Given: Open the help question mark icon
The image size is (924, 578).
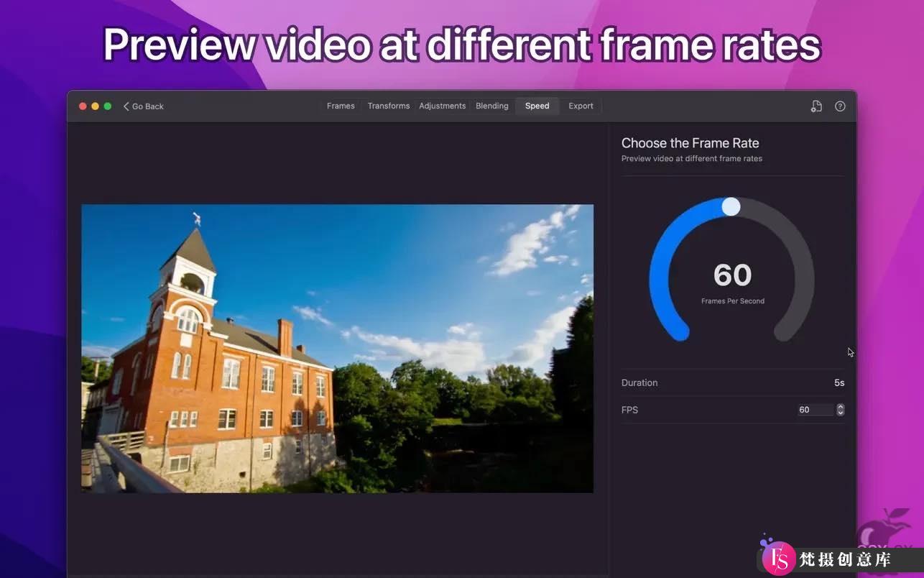Looking at the screenshot, I should pos(840,106).
